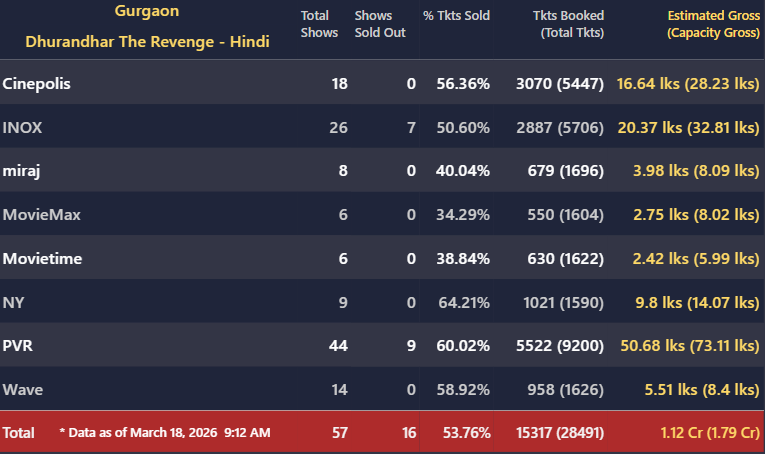765x454 pixels.
Task: Click miraj gross 3.98 lks (8.09 lks)
Action: coord(696,171)
